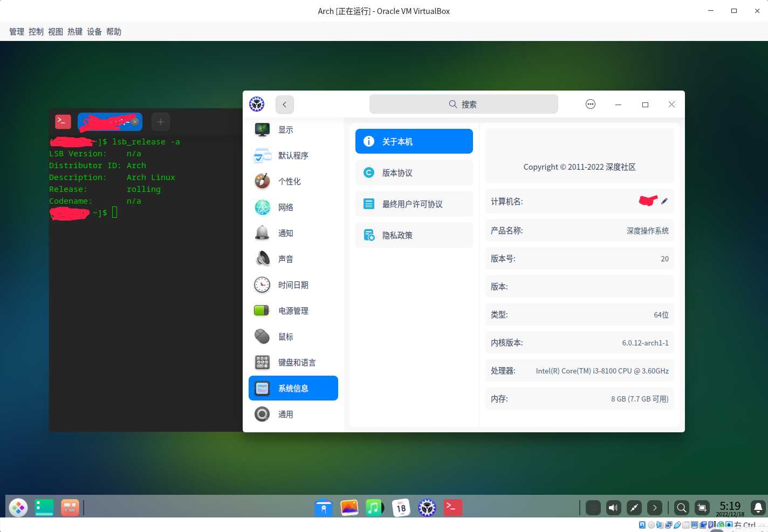Switch to the 版本协议 section
Viewport: 768px width, 532px height.
tap(414, 172)
